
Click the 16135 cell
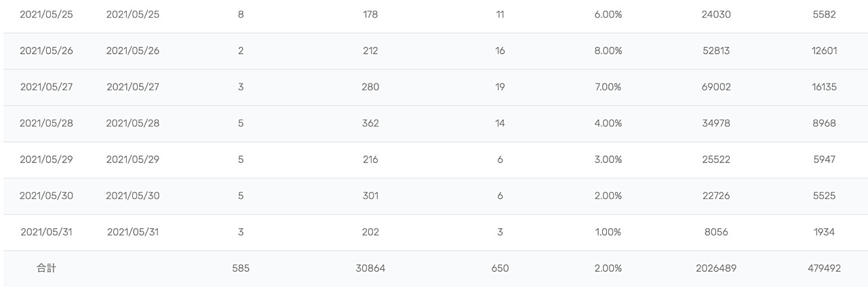click(x=825, y=87)
